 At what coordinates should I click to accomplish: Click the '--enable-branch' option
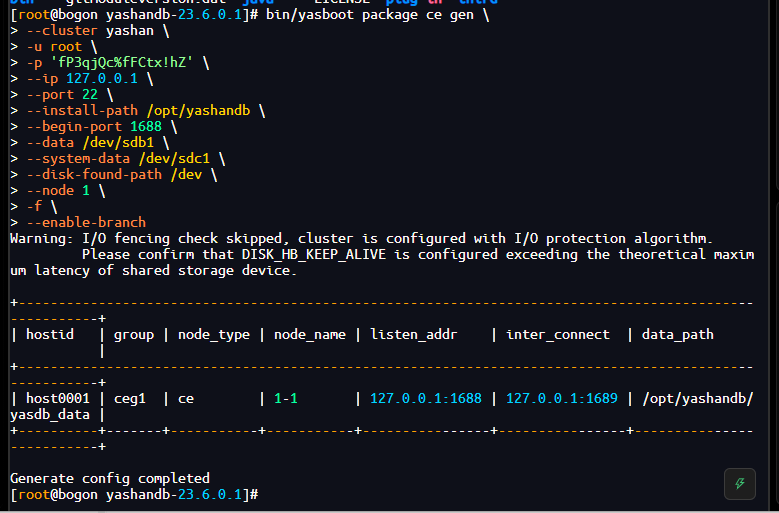tap(86, 222)
